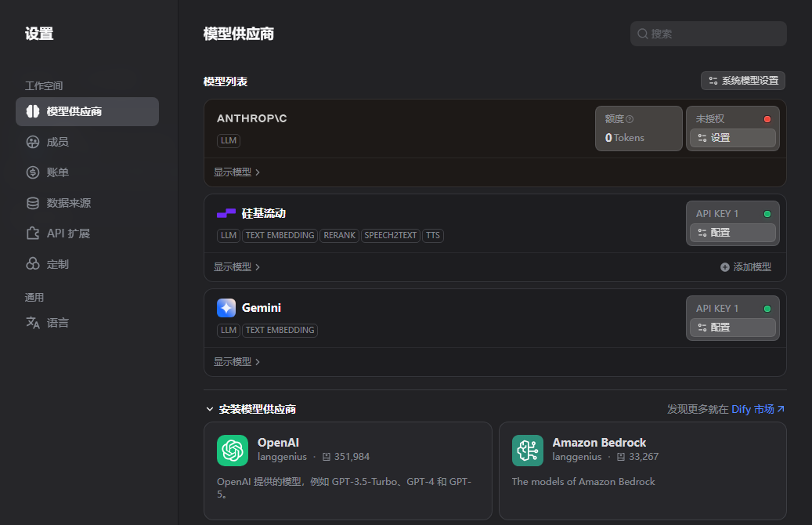Go to 数据来源 in sidebar

coord(68,203)
